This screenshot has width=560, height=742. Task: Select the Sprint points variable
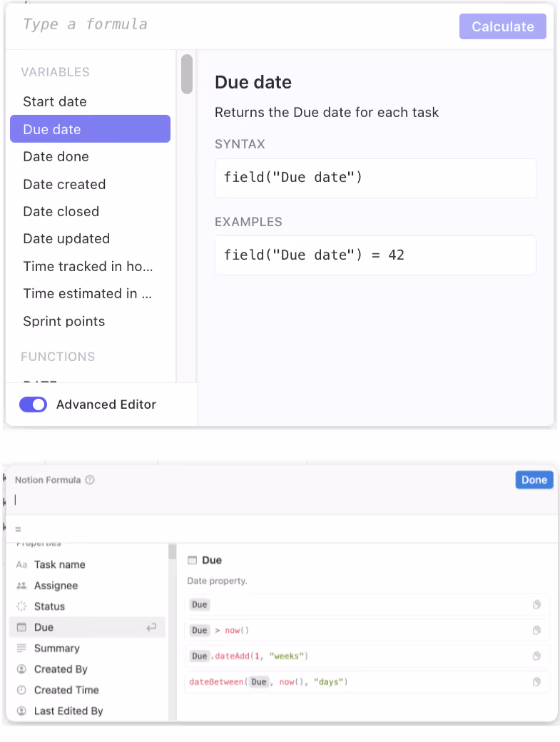click(x=62, y=321)
